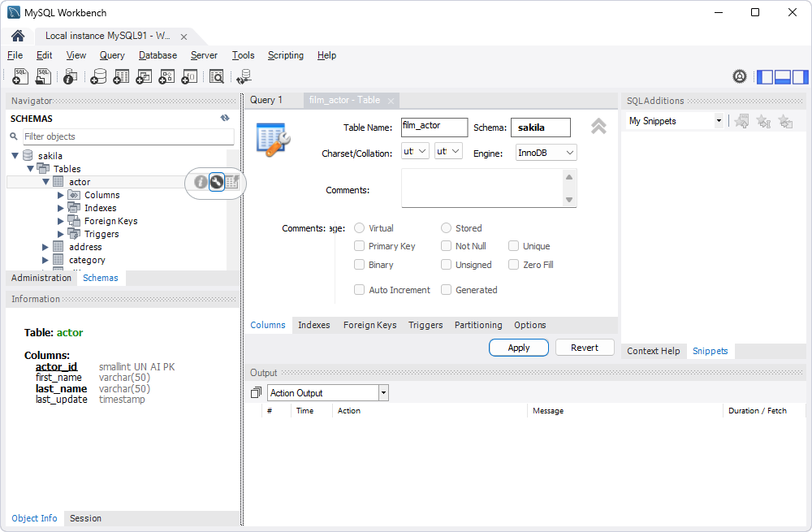
Task: Open actor table data grid icon
Action: (x=232, y=182)
